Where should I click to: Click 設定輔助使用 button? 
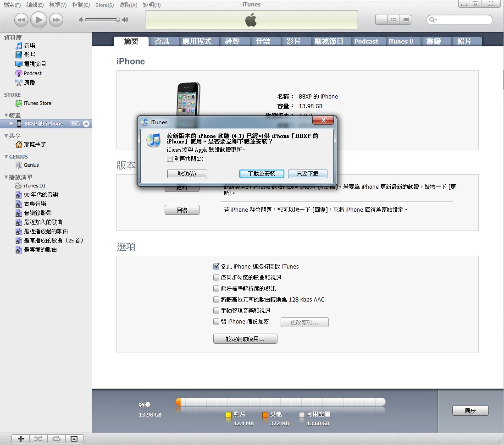pos(245,339)
